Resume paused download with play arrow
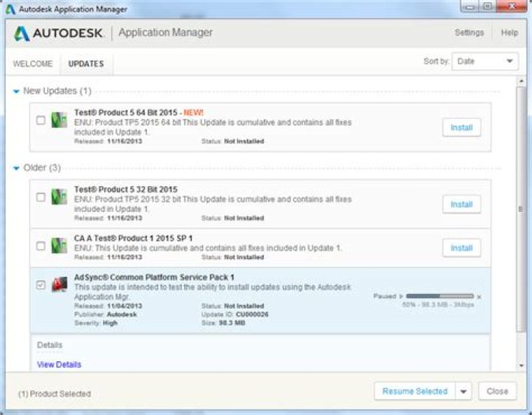Image resolution: width=532 pixels, height=415 pixels. 401,296
